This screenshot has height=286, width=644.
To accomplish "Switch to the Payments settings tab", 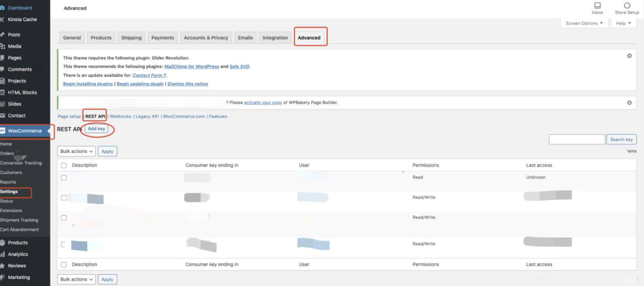I will click(162, 38).
